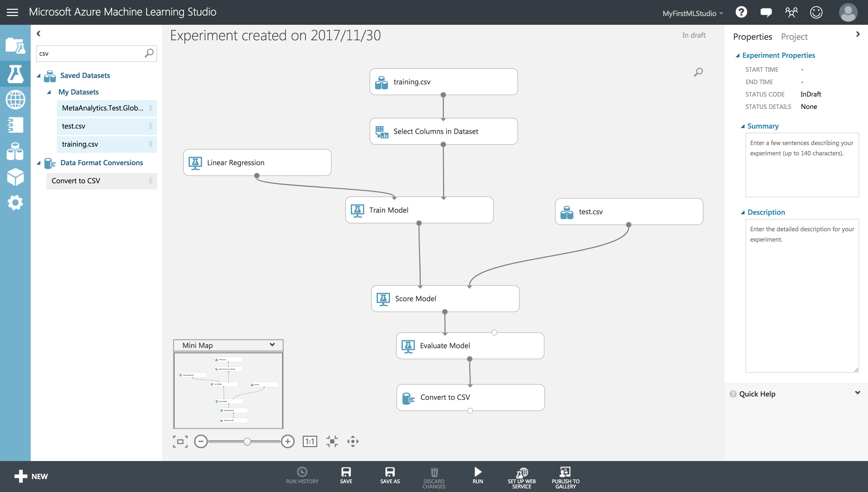Select the Convert to CSV canvas module

point(470,397)
